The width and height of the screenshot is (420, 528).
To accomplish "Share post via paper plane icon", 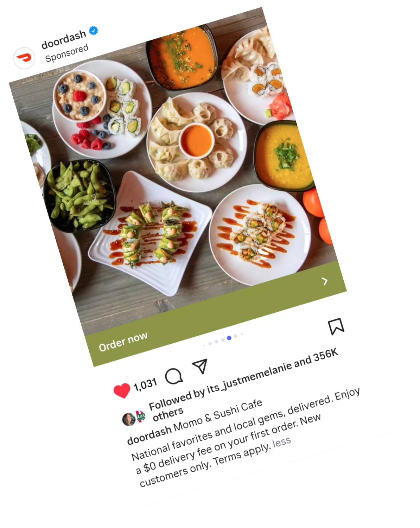I will pyautogui.click(x=200, y=366).
